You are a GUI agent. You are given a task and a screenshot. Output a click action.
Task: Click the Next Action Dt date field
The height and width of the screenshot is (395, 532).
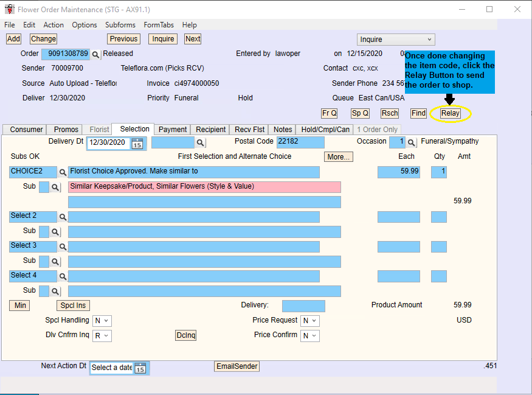pyautogui.click(x=112, y=368)
